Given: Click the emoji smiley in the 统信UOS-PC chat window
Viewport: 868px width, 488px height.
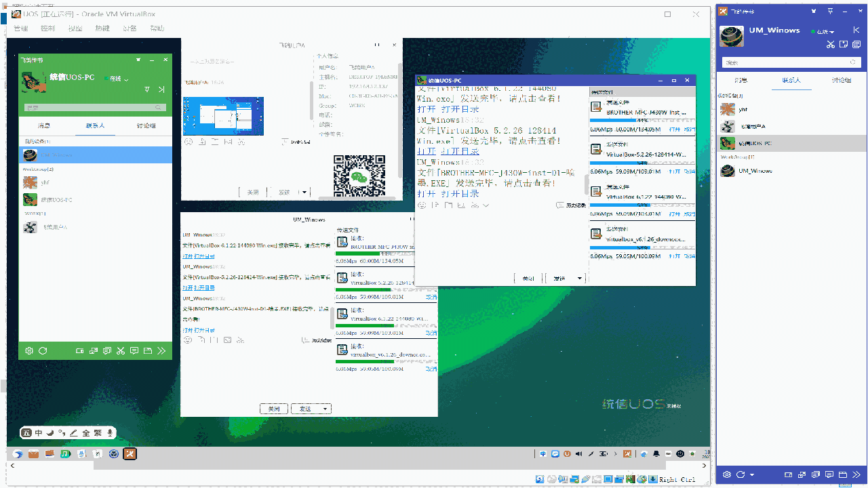Looking at the screenshot, I should [422, 205].
